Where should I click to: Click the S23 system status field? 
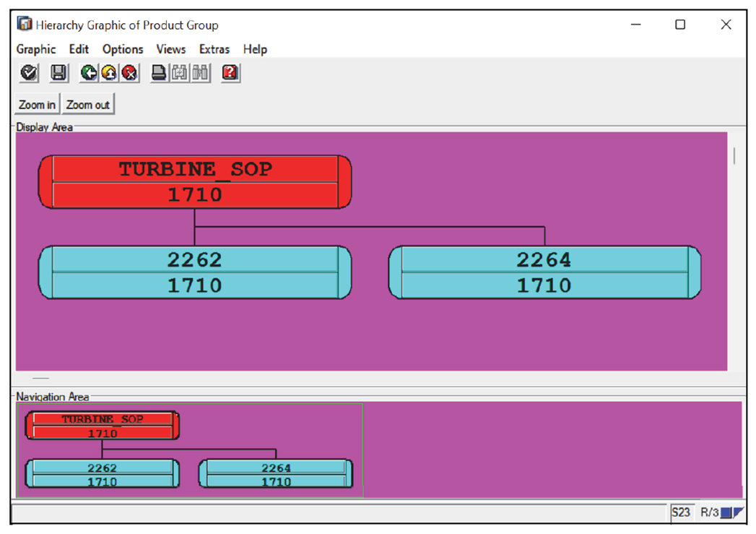tap(681, 512)
